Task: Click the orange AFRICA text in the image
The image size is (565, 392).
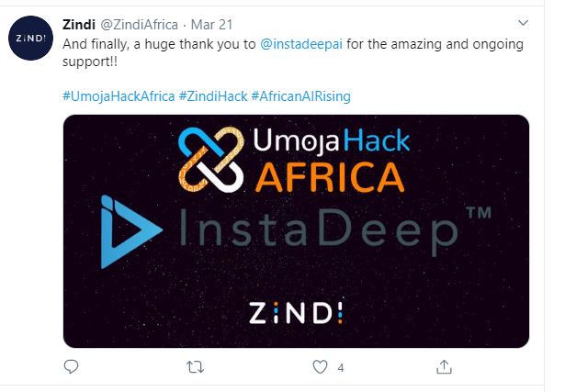Action: (x=330, y=177)
